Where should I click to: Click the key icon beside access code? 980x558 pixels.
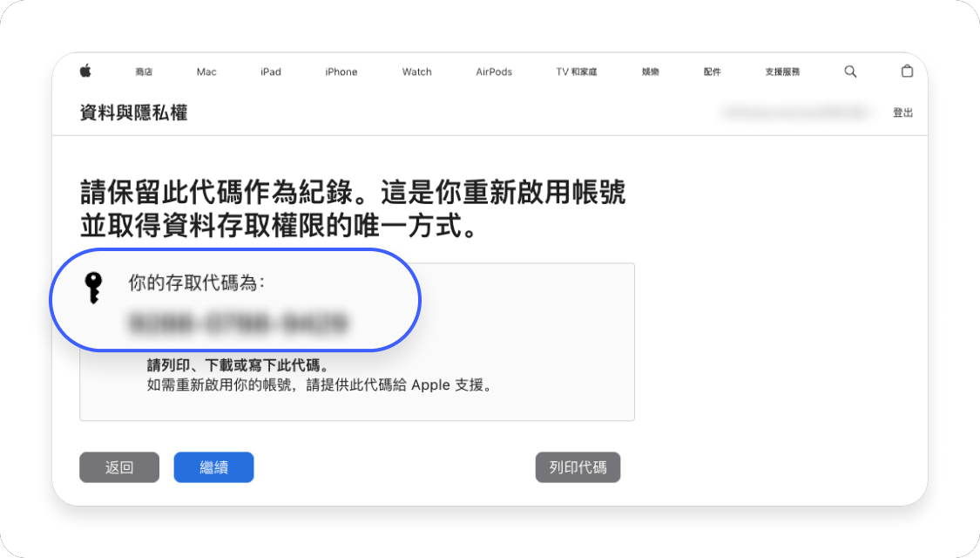click(x=94, y=288)
